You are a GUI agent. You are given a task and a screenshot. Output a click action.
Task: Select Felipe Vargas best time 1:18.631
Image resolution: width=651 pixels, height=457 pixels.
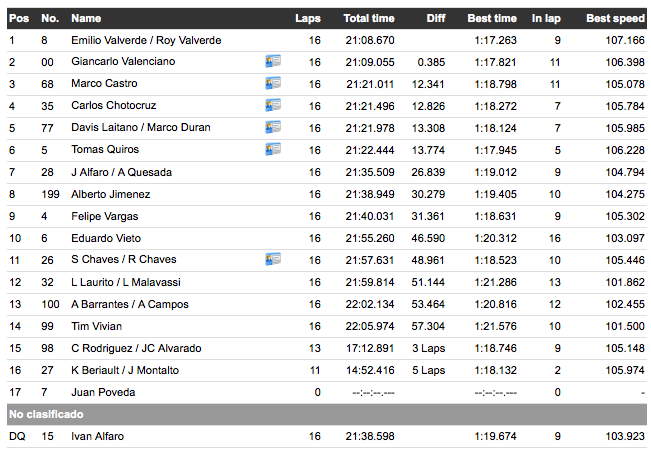[495, 216]
